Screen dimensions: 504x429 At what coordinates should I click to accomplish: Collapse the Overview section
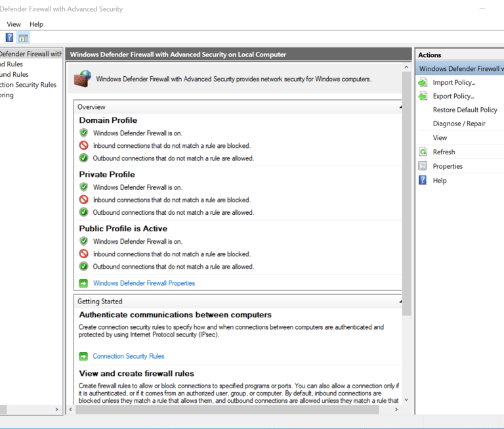tap(400, 107)
